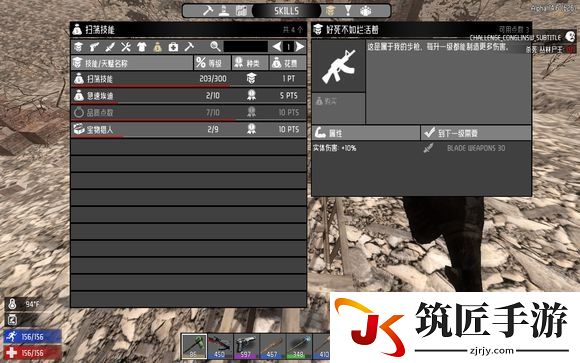Show all skills with graduate-head filter icon
The image size is (580, 363).
click(78, 47)
